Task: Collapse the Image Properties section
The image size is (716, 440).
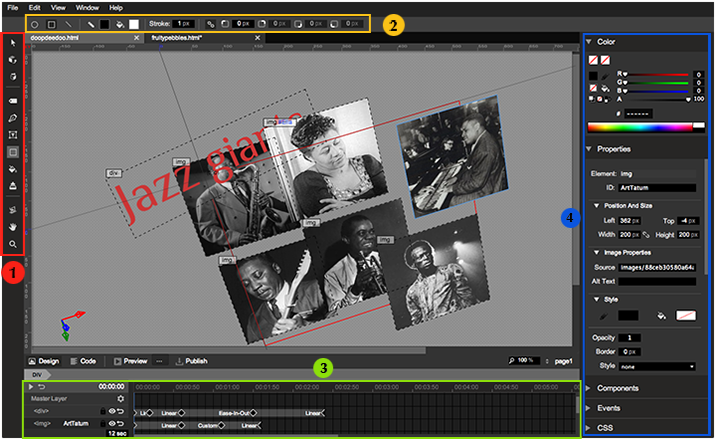Action: 596,252
